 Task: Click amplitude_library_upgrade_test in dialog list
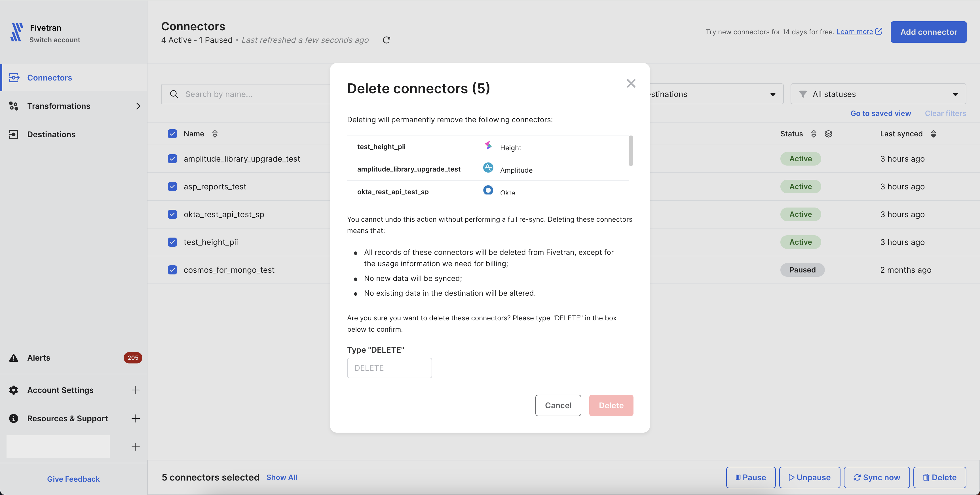[488, 169]
